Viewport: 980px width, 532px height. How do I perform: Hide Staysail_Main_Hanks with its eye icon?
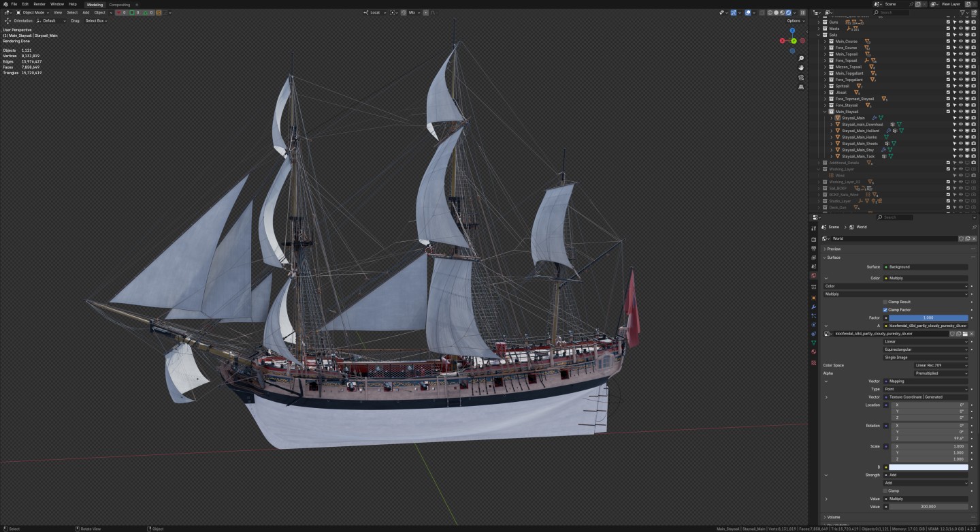click(x=960, y=137)
